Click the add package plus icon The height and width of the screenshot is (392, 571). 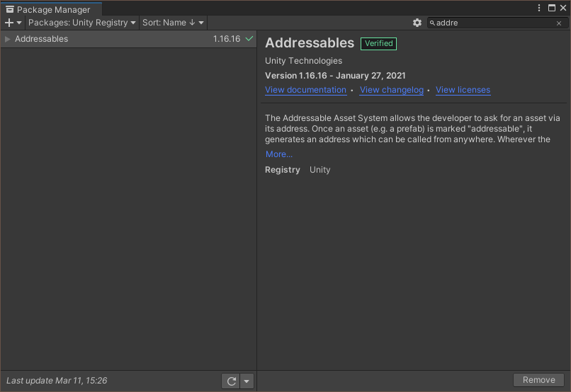pos(9,23)
